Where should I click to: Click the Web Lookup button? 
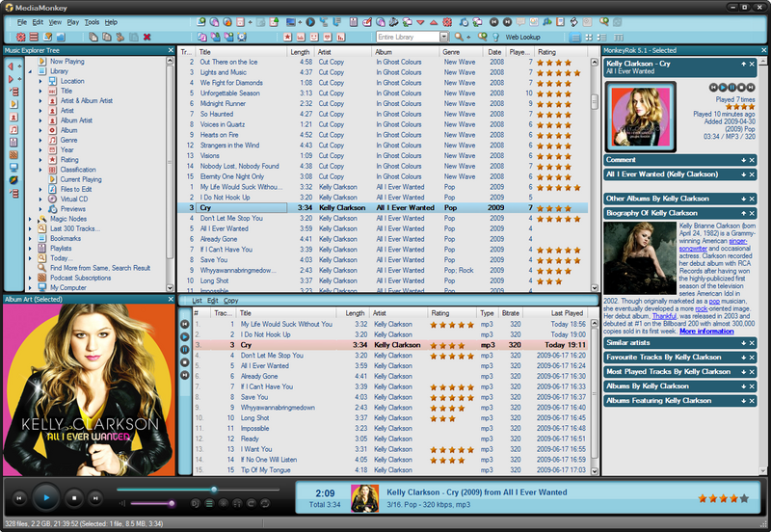522,37
